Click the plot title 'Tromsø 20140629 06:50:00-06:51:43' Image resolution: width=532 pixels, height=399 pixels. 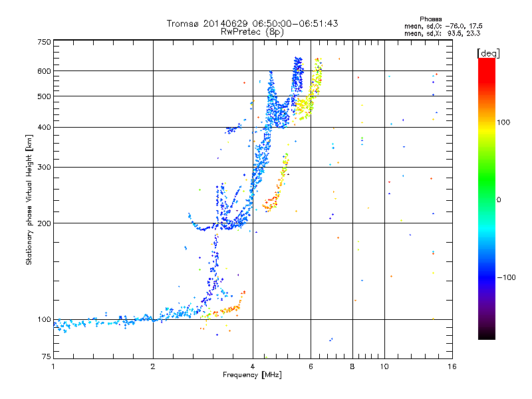[252, 23]
